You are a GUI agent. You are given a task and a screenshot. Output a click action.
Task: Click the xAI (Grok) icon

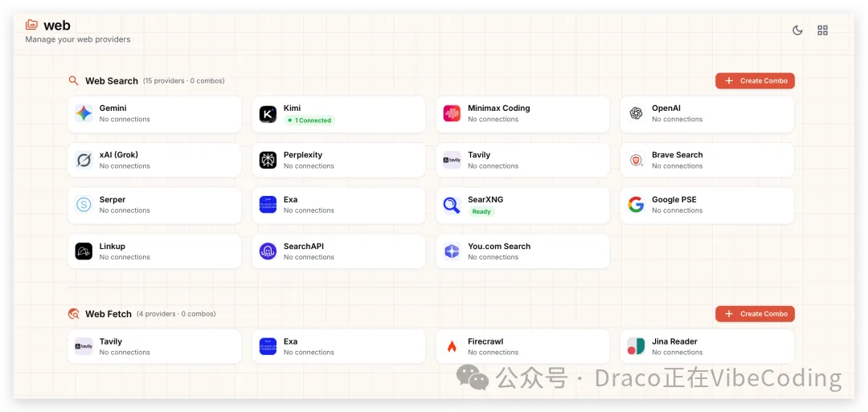84,161
